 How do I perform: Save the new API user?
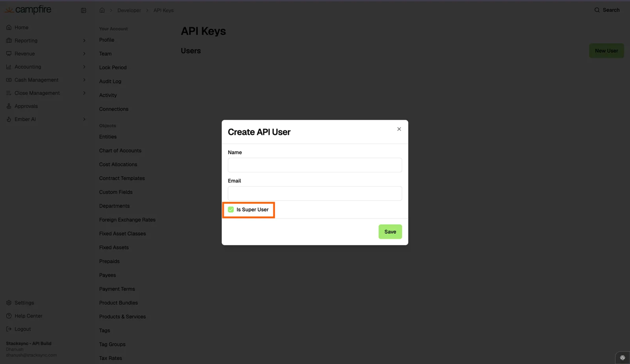tap(390, 232)
